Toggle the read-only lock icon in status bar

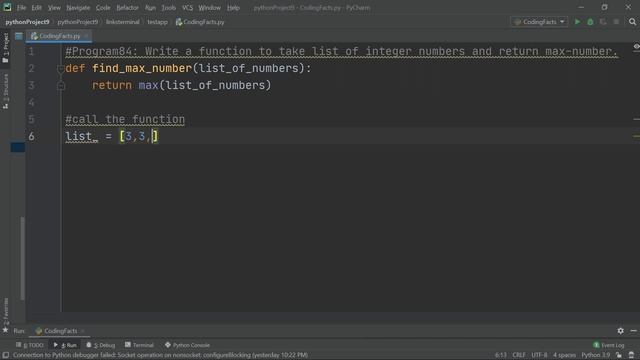point(619,355)
